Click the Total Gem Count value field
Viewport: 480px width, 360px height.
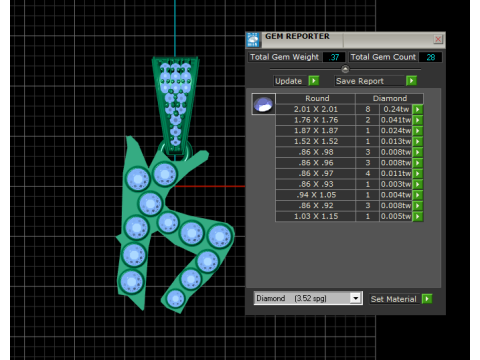tap(430, 57)
